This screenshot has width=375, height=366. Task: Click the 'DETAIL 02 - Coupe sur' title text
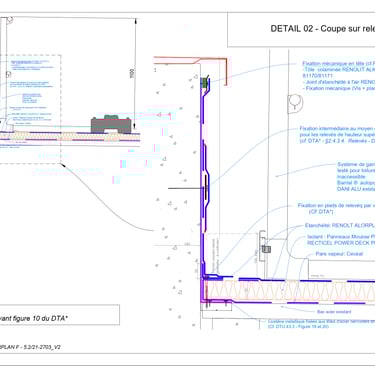[323, 29]
